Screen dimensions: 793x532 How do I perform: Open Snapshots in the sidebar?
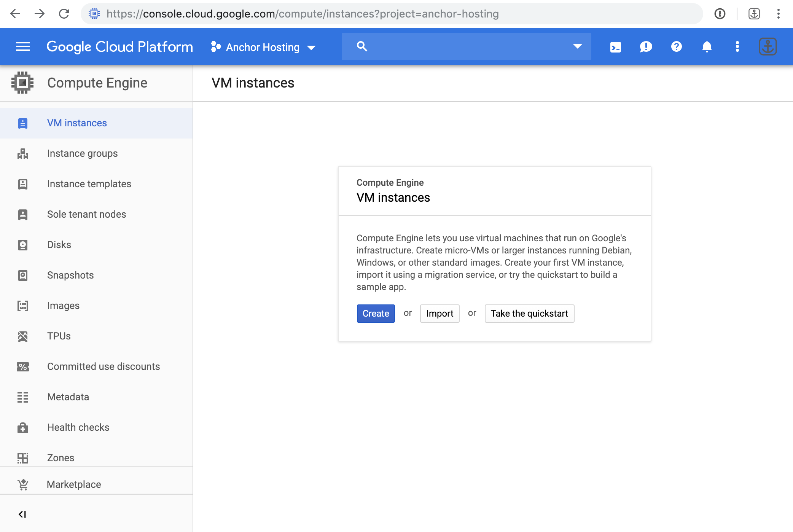point(96,276)
